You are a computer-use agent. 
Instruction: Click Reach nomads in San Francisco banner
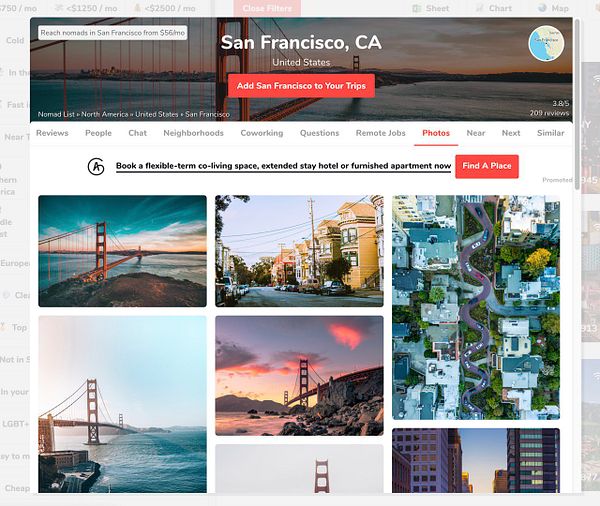(113, 33)
